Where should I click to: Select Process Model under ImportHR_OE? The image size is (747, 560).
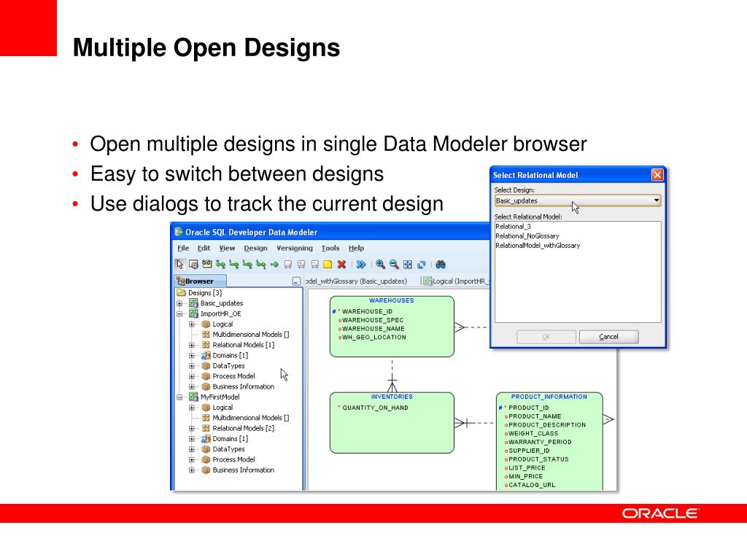click(233, 376)
